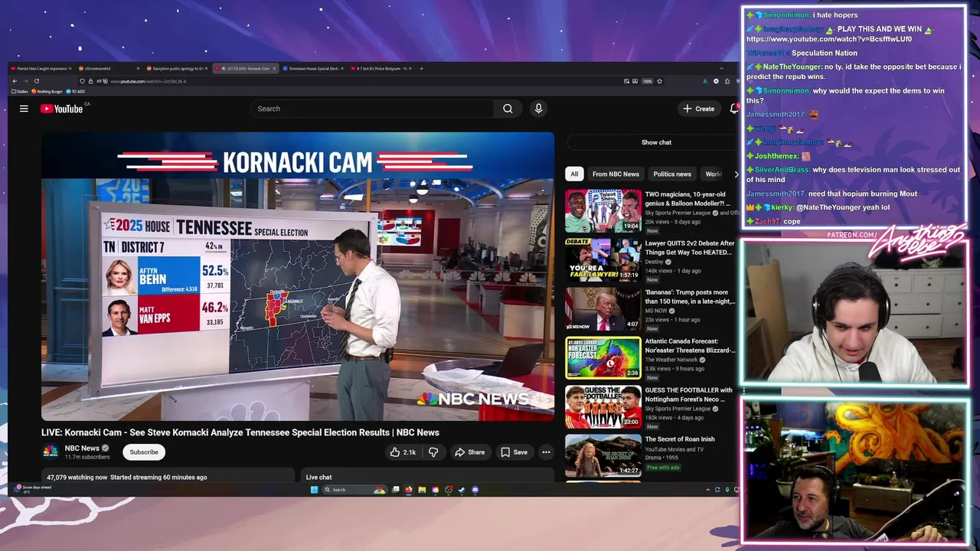Select the Politics news chip

pos(672,174)
